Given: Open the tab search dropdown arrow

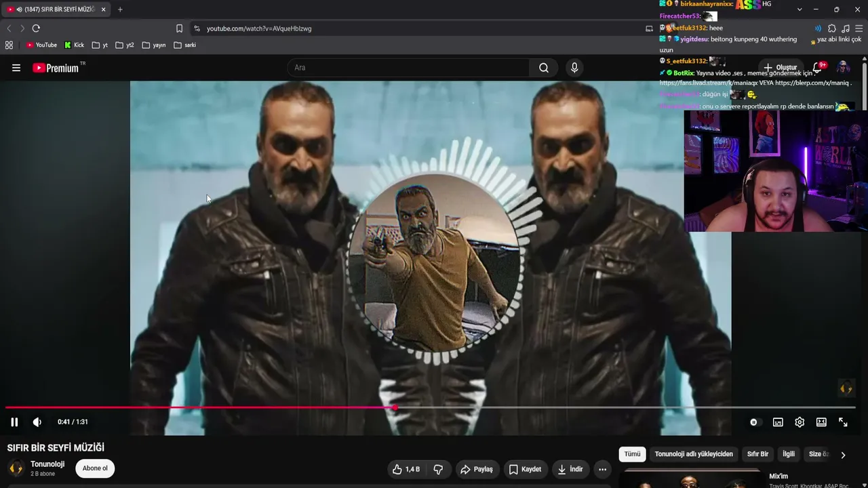Looking at the screenshot, I should click(x=800, y=9).
